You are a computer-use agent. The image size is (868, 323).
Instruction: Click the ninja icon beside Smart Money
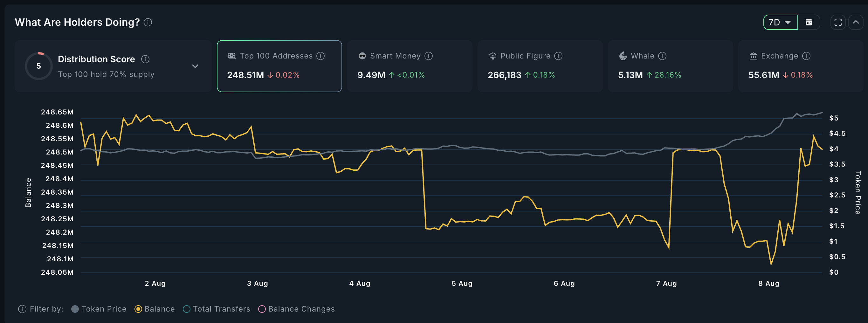coord(363,56)
